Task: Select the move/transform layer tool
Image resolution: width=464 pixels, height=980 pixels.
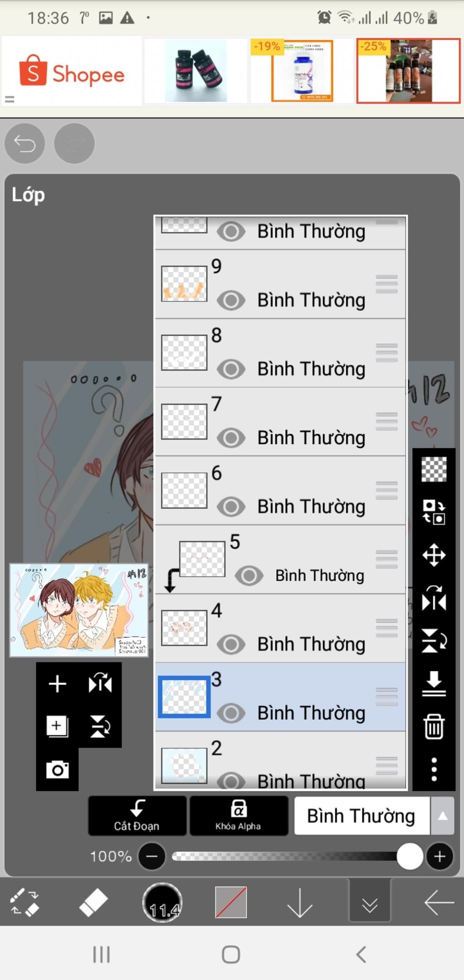Action: pos(434,555)
